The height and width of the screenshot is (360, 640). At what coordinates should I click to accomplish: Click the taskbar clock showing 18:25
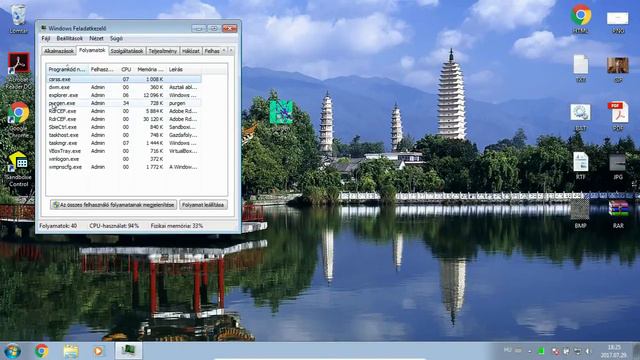pos(614,351)
